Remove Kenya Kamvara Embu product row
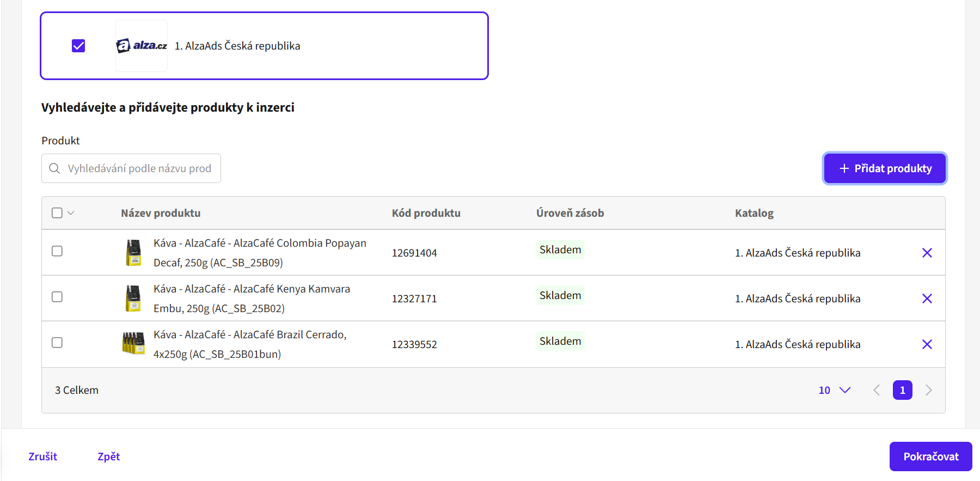Image resolution: width=980 pixels, height=481 pixels. (x=927, y=299)
